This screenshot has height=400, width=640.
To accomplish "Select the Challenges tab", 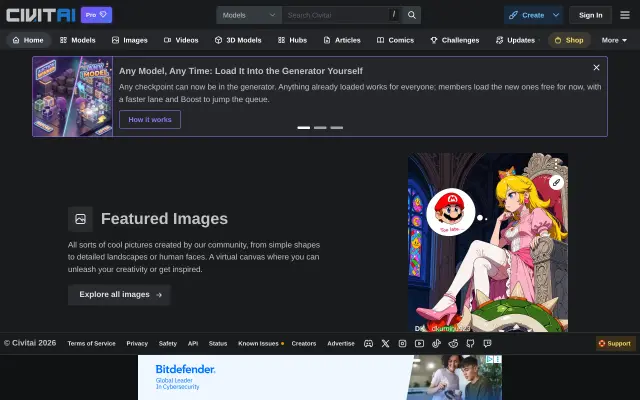I will 455,40.
